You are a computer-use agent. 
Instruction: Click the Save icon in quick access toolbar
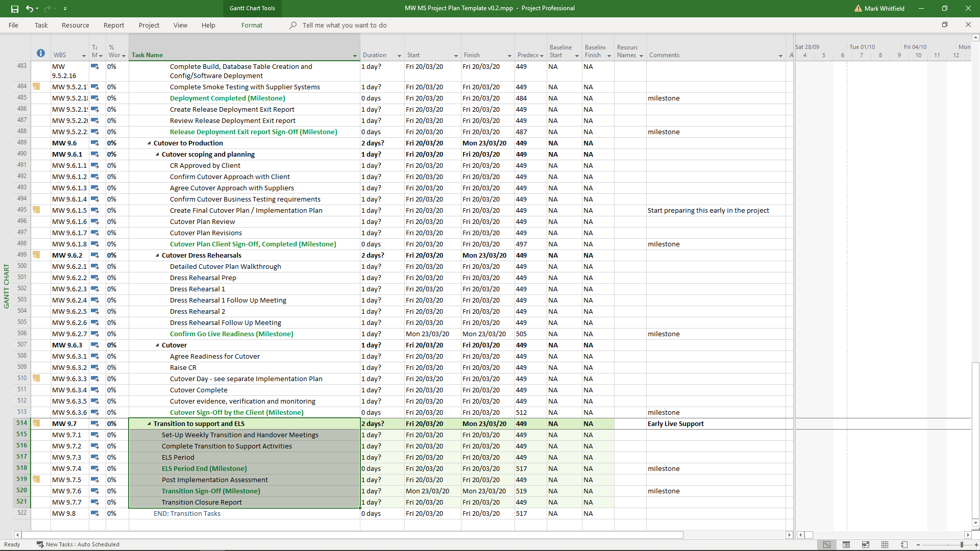click(14, 9)
